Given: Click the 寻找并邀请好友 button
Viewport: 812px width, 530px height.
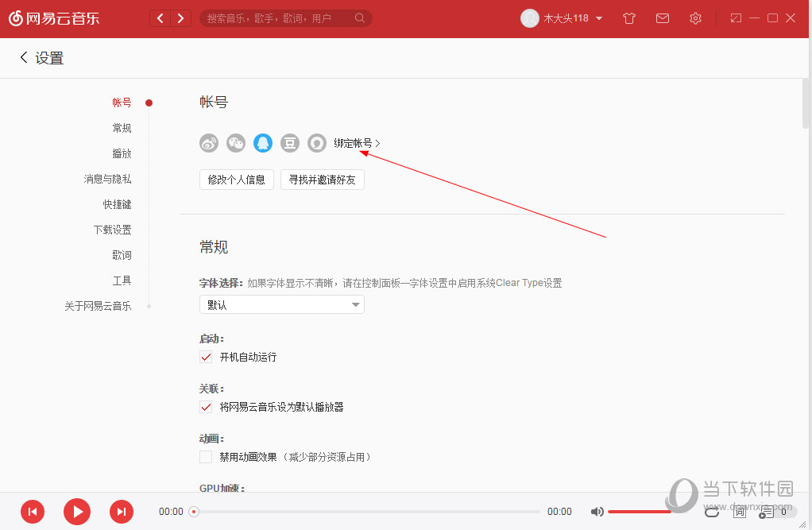Looking at the screenshot, I should pos(322,180).
